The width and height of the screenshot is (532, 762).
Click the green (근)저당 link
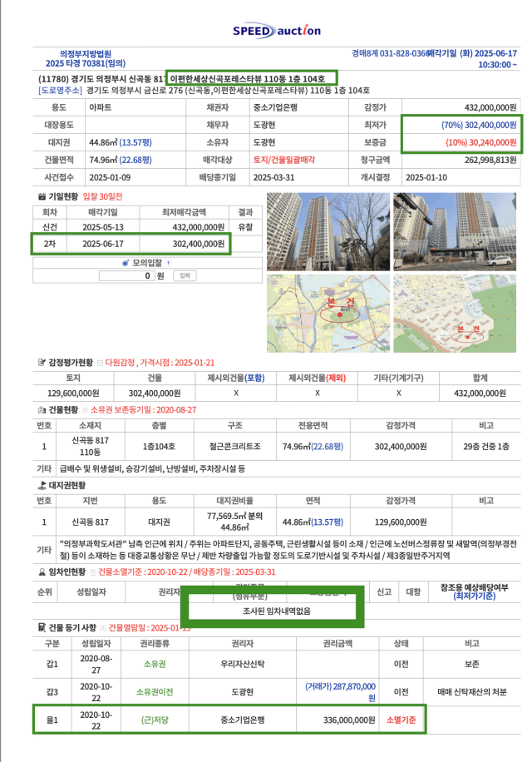tap(155, 720)
